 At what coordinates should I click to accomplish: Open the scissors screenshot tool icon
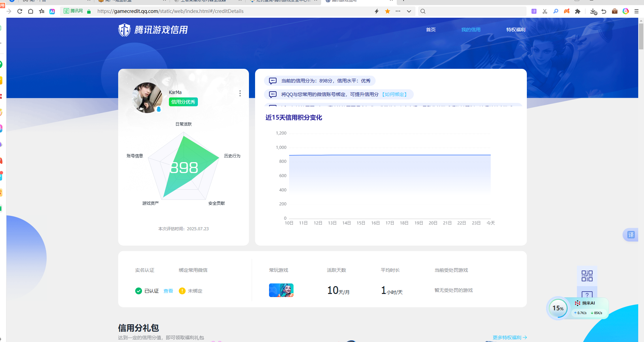coord(545,11)
